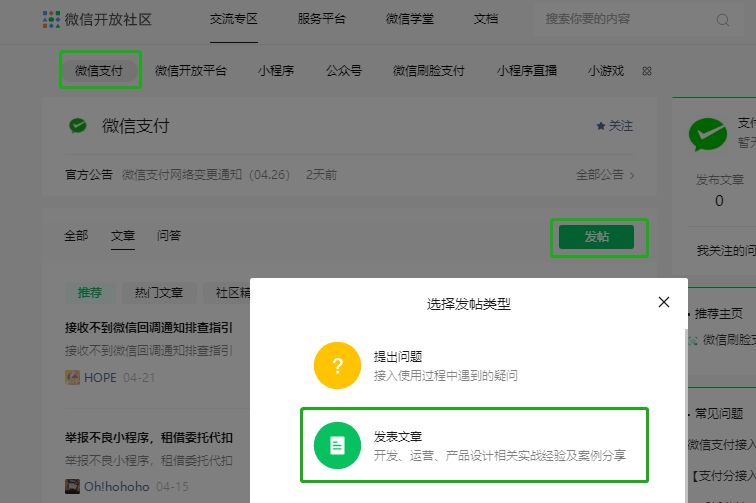
Task: Select the 小程序直播 category tab
Action: pyautogui.click(x=527, y=71)
